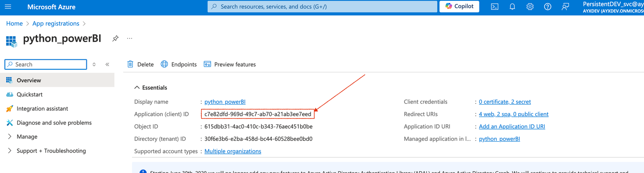Image resolution: width=644 pixels, height=173 pixels.
Task: Open Preview features from the toolbar
Action: click(230, 64)
